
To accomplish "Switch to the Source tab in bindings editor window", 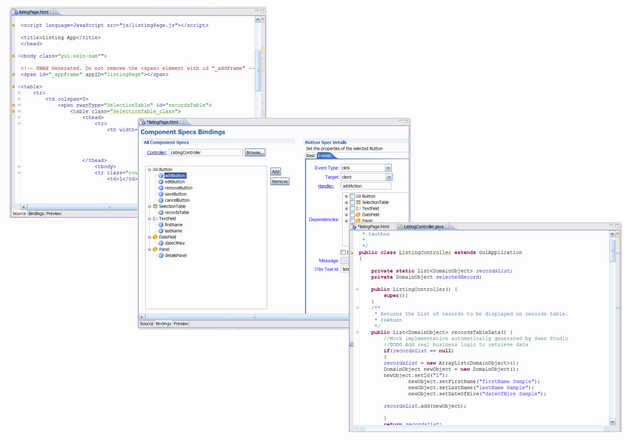I will pos(147,324).
